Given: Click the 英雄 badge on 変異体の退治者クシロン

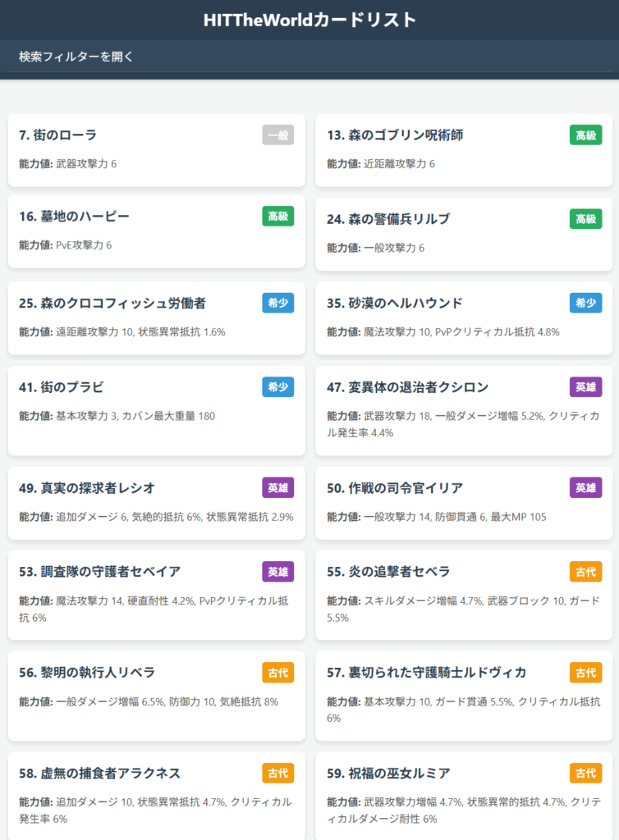Looking at the screenshot, I should coord(585,387).
